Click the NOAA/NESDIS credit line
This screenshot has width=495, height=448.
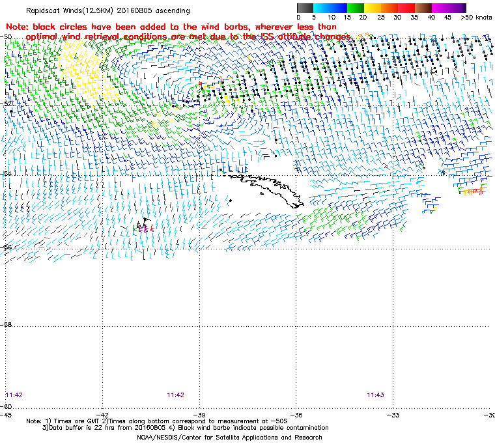click(229, 438)
